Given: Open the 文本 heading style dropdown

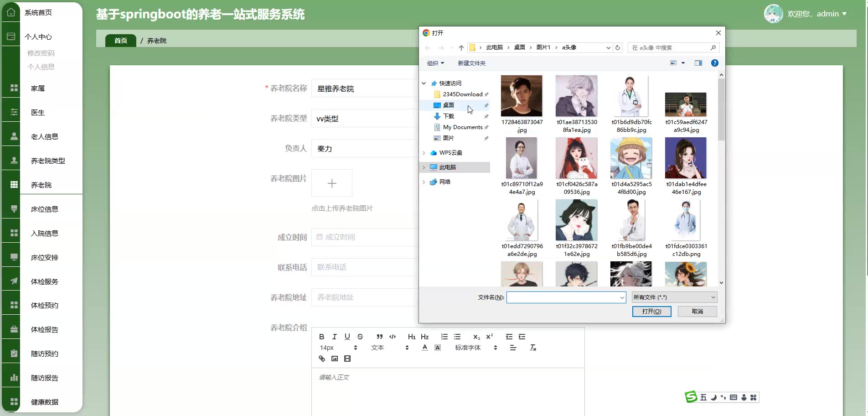Looking at the screenshot, I should click(x=390, y=348).
